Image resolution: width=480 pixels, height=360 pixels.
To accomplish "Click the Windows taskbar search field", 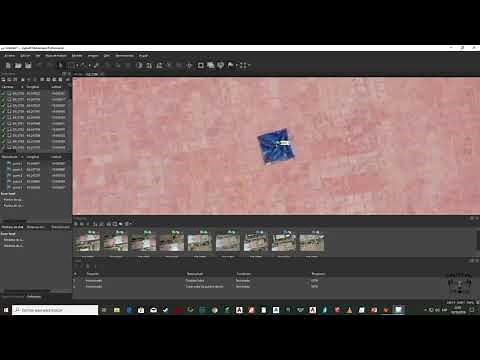I will 55,310.
